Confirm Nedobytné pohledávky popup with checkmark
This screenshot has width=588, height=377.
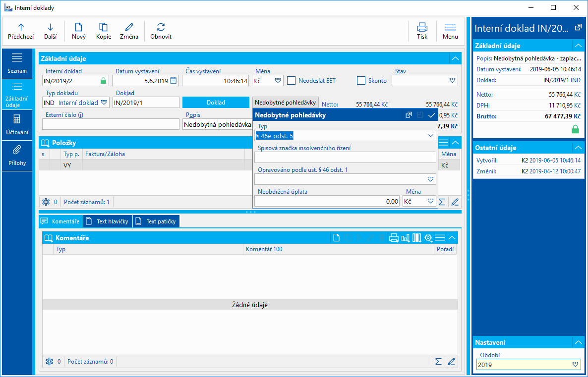point(431,115)
